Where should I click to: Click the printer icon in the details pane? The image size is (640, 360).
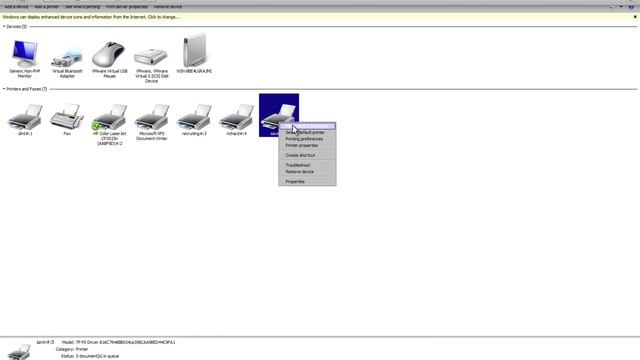tap(19, 351)
